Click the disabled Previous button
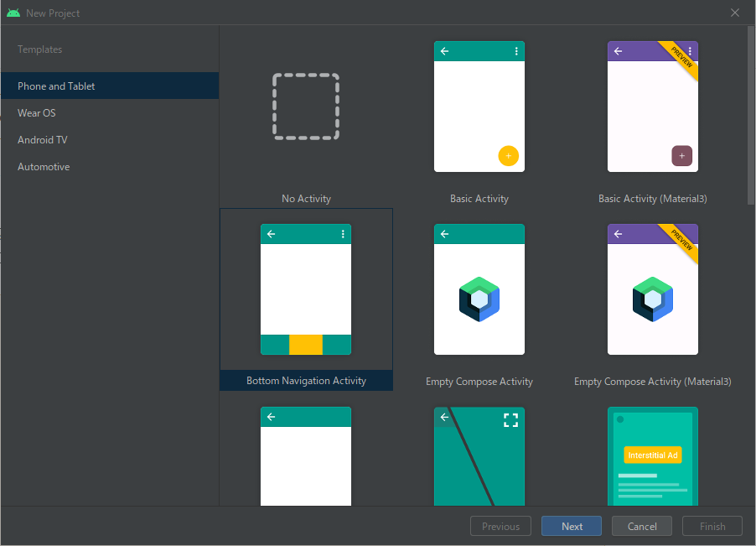Image resolution: width=756 pixels, height=546 pixels. (x=500, y=526)
